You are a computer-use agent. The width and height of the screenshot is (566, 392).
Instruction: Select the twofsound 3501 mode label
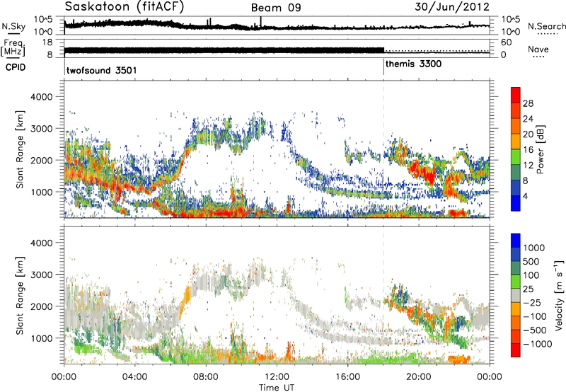tap(101, 70)
